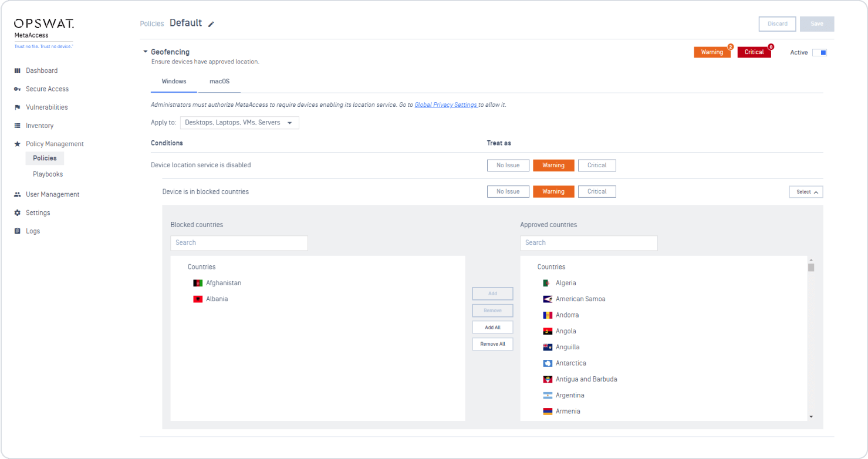868x459 pixels.
Task: Click the scrollbar up arrow in approved list
Action: coord(811,259)
